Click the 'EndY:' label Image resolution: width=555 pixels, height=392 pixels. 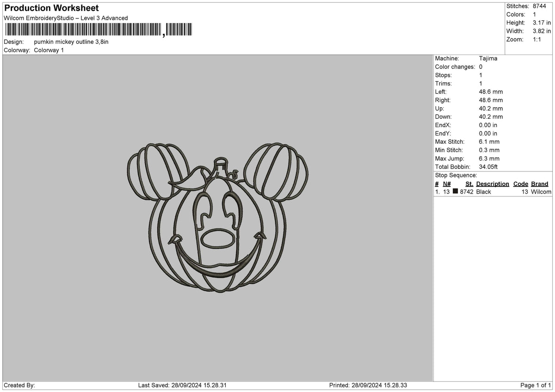(443, 133)
